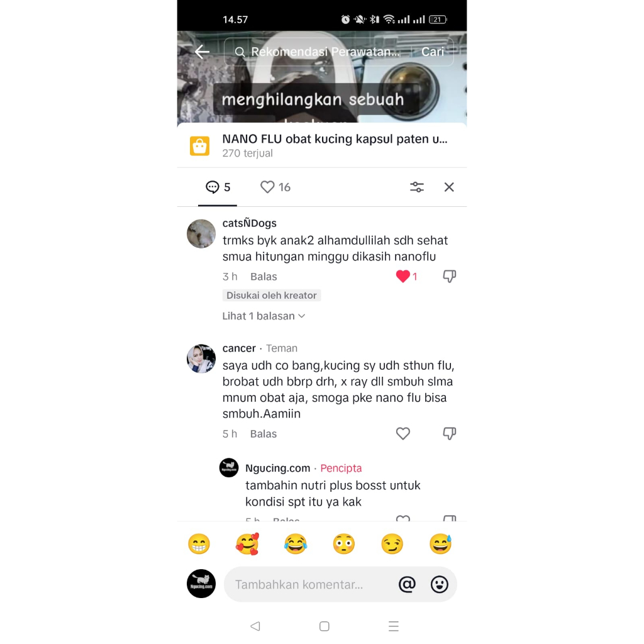Like the cancer user's comment

(403, 433)
